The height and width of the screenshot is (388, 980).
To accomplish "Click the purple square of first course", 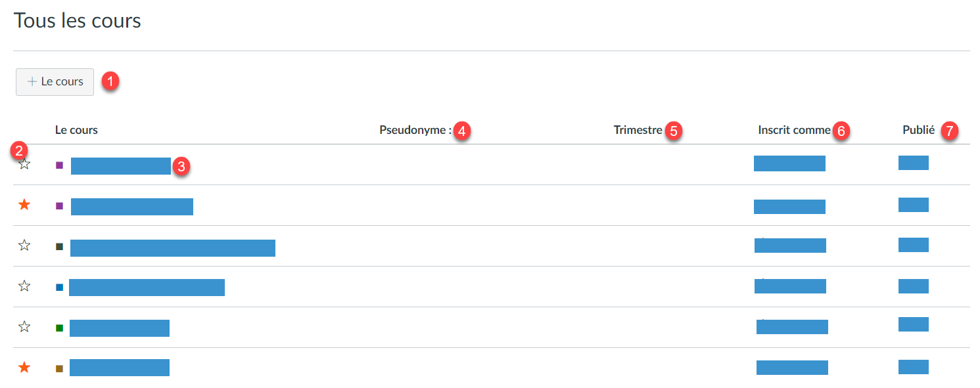I will 59,165.
